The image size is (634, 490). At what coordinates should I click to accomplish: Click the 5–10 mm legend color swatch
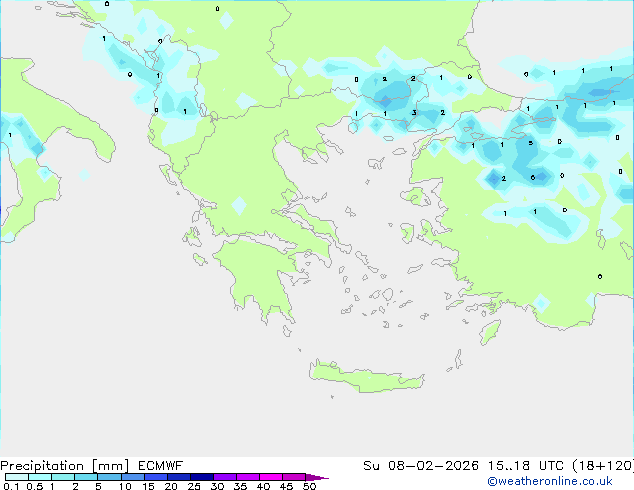109,477
